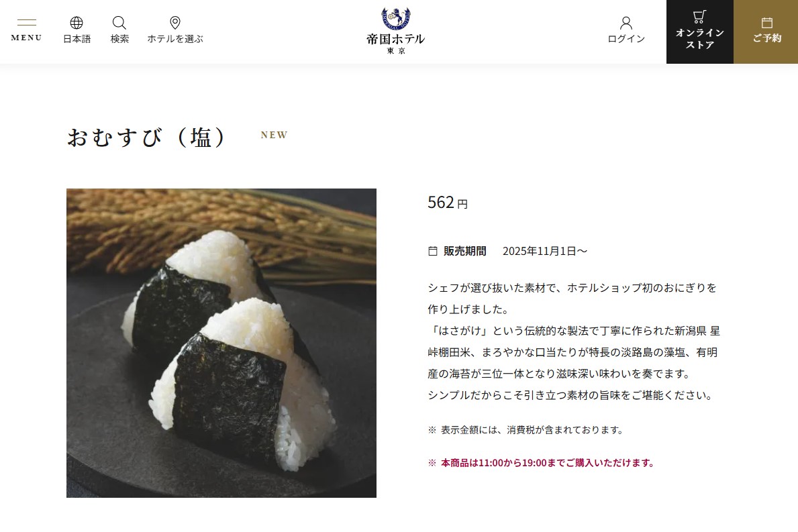
Task: Click the onigiri product photo
Action: (x=221, y=343)
